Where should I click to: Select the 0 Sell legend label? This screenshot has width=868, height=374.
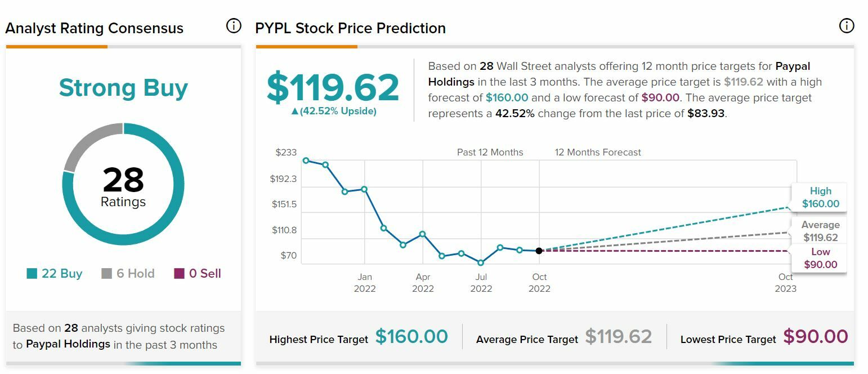pos(205,274)
